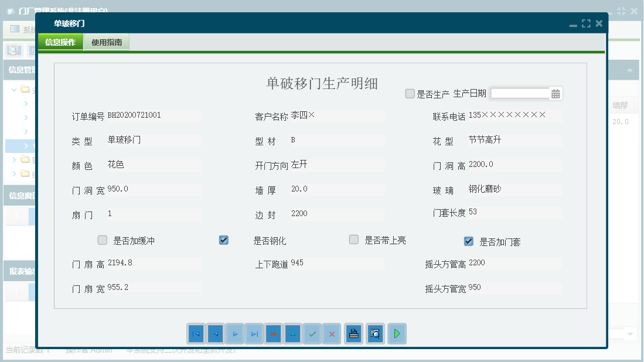This screenshot has height=362, width=644.
Task: Cancel the record edit
Action: pos(332,333)
